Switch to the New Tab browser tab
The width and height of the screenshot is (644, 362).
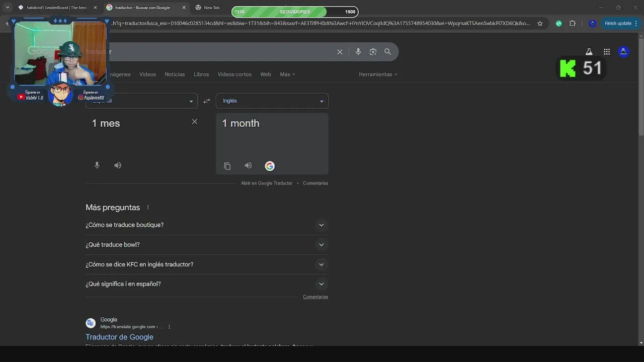click(211, 8)
